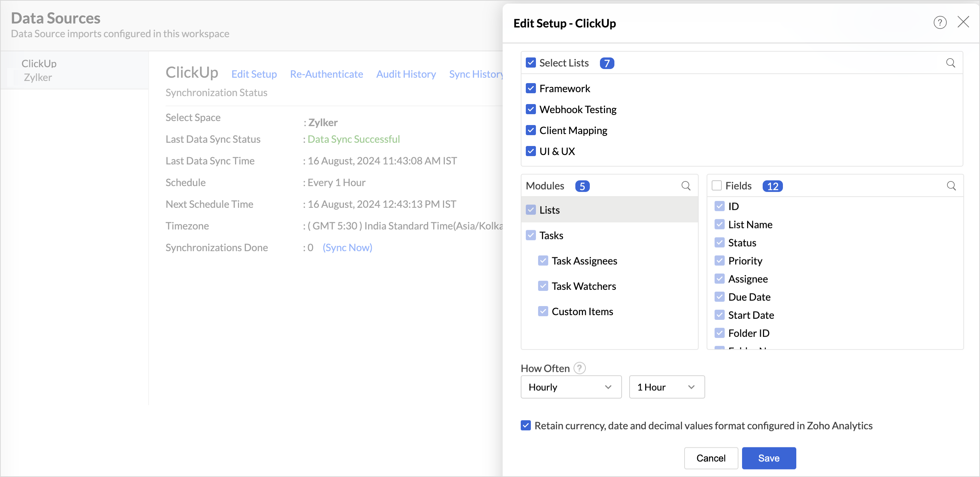
Task: Select the ClickUp Zylker data source
Action: 74,70
